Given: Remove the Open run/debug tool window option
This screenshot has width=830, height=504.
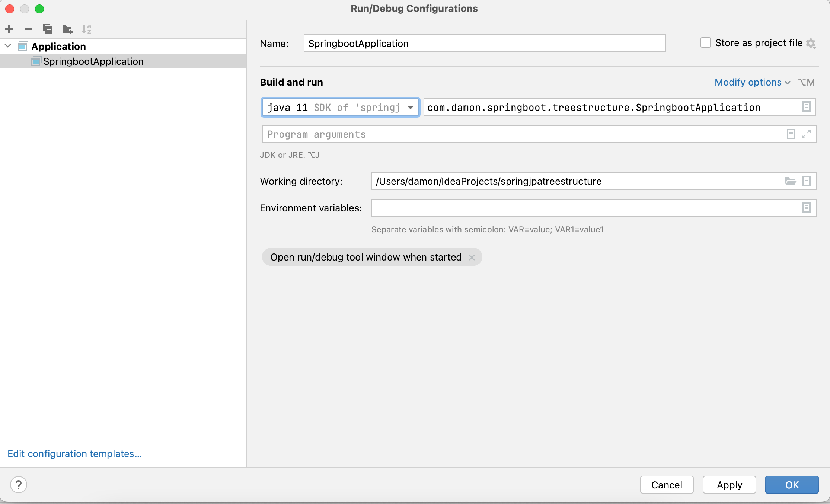Looking at the screenshot, I should (472, 258).
